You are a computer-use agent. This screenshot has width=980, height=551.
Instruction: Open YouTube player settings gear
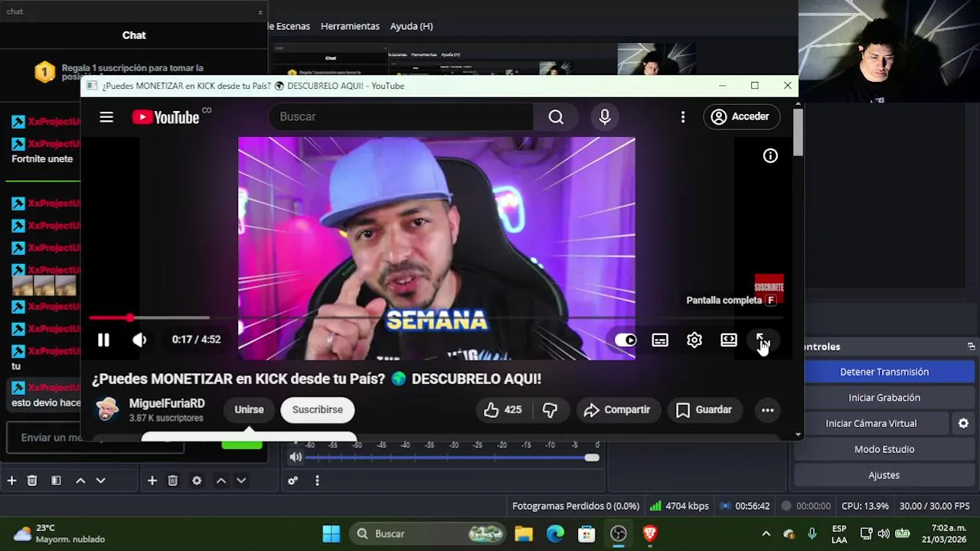[694, 340]
